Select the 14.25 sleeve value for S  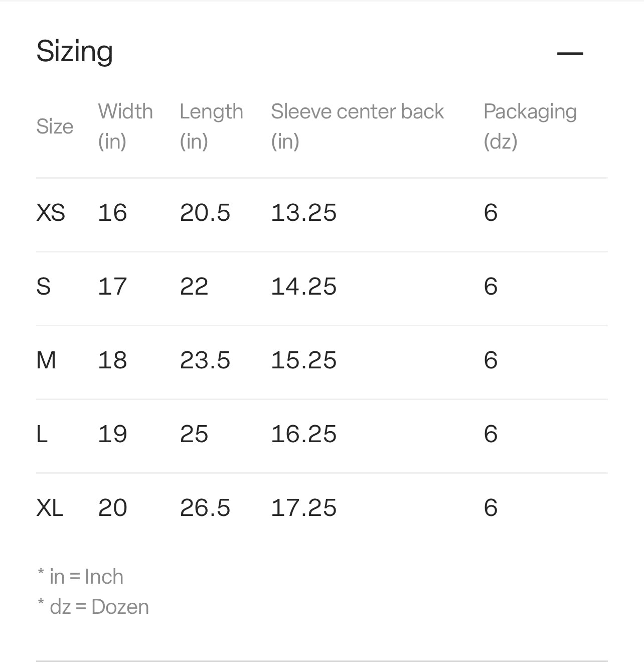(303, 287)
